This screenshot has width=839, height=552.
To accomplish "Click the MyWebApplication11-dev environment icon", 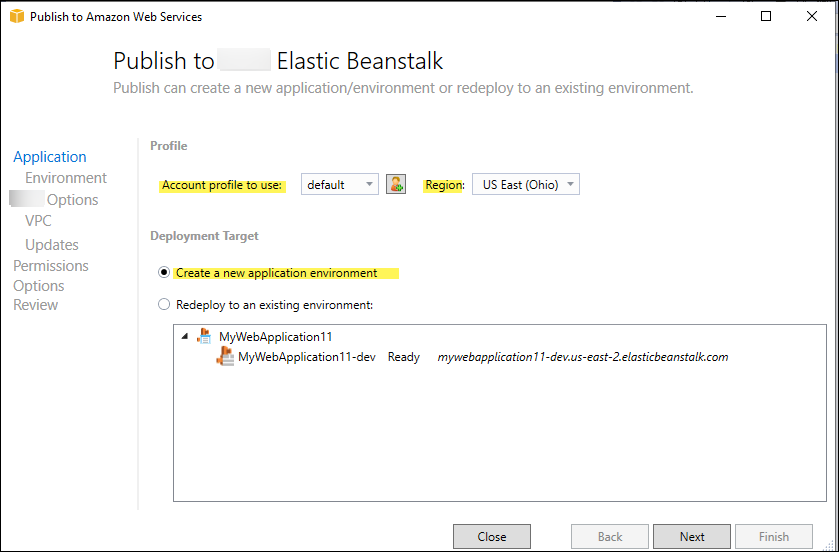I will pyautogui.click(x=226, y=357).
